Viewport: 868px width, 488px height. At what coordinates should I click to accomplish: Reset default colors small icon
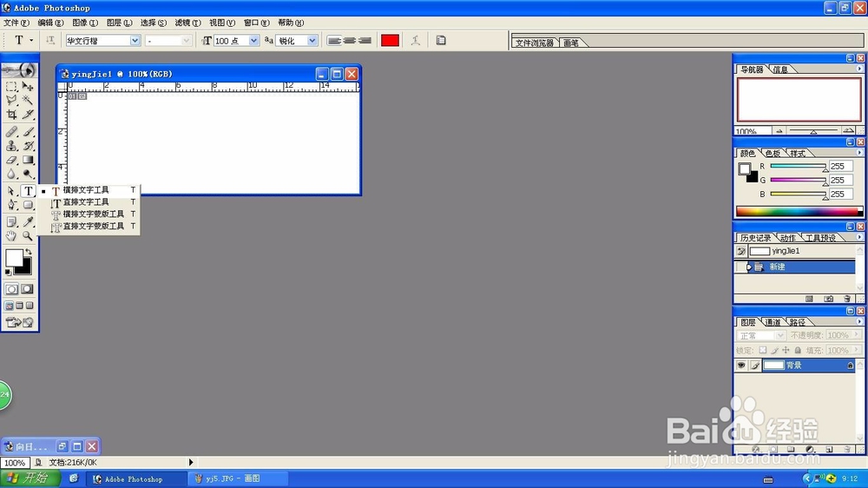coord(8,272)
